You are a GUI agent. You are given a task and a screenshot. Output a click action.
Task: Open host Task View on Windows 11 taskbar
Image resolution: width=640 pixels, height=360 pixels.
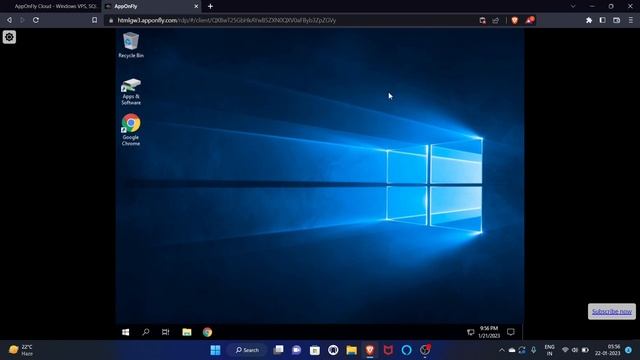point(278,350)
